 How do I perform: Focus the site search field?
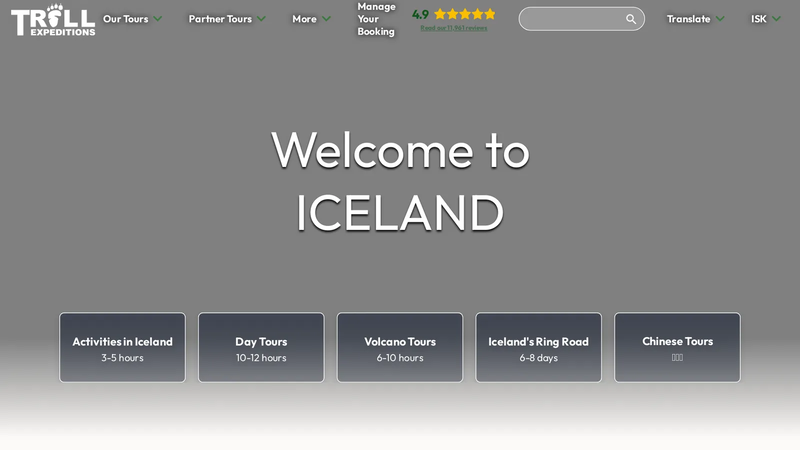coord(571,19)
